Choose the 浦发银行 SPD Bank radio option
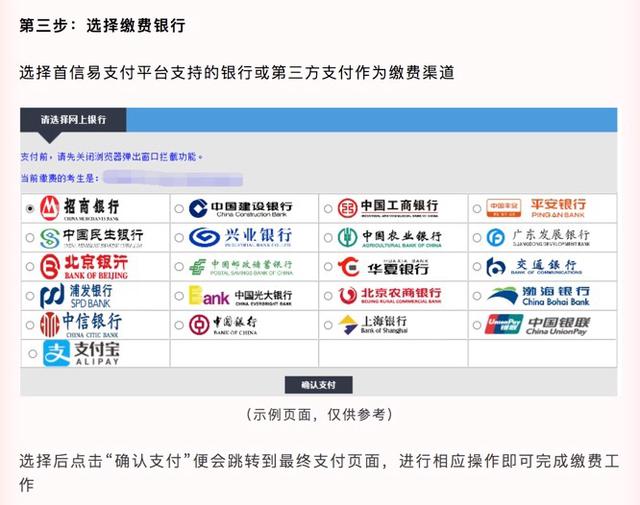This screenshot has width=640, height=505. [x=29, y=297]
